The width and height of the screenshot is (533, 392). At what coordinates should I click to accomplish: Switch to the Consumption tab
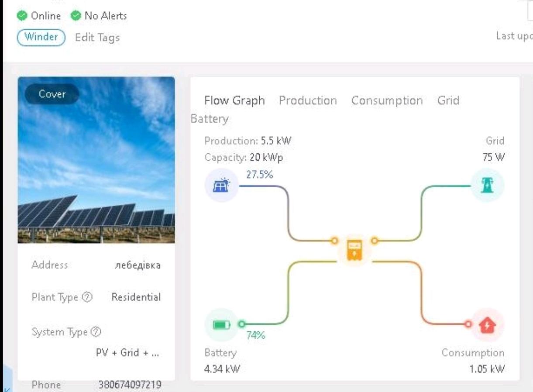[387, 101]
